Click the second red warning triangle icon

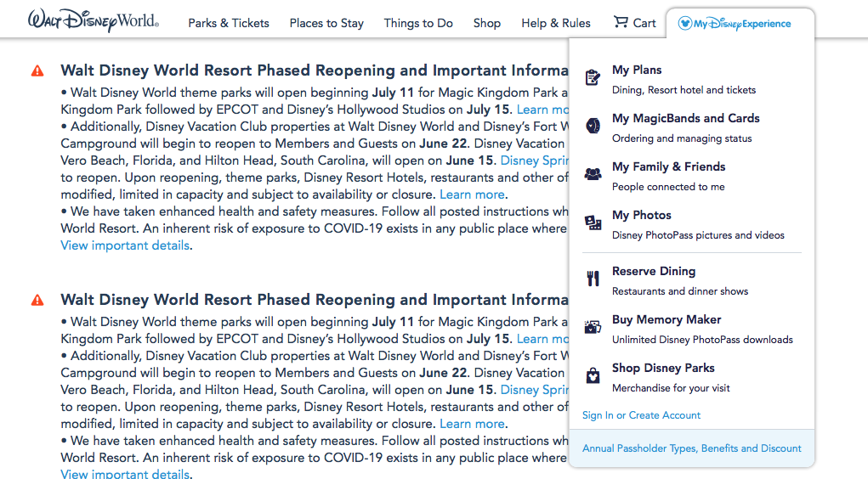tap(37, 301)
